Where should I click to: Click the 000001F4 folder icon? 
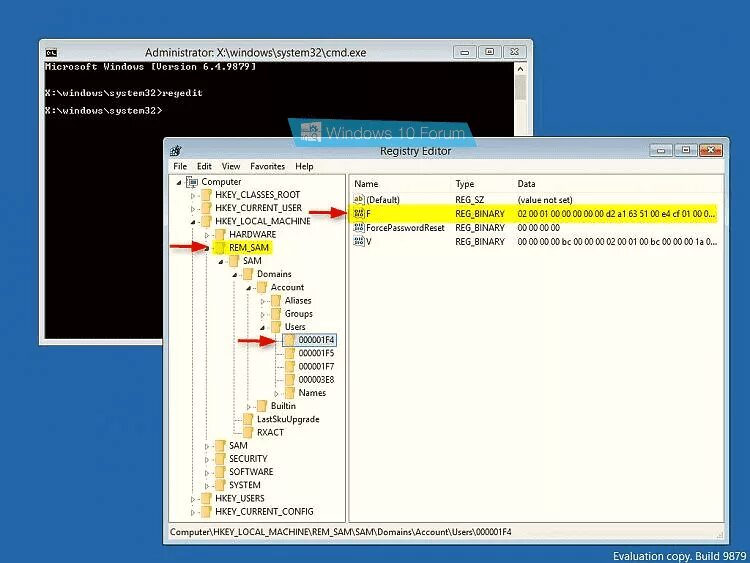290,340
